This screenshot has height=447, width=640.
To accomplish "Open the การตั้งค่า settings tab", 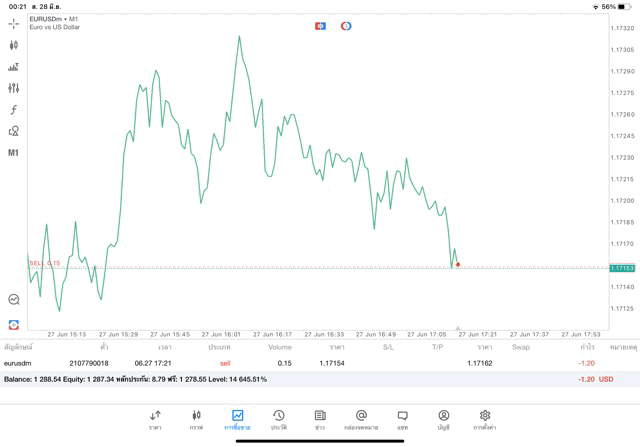I will 485,419.
